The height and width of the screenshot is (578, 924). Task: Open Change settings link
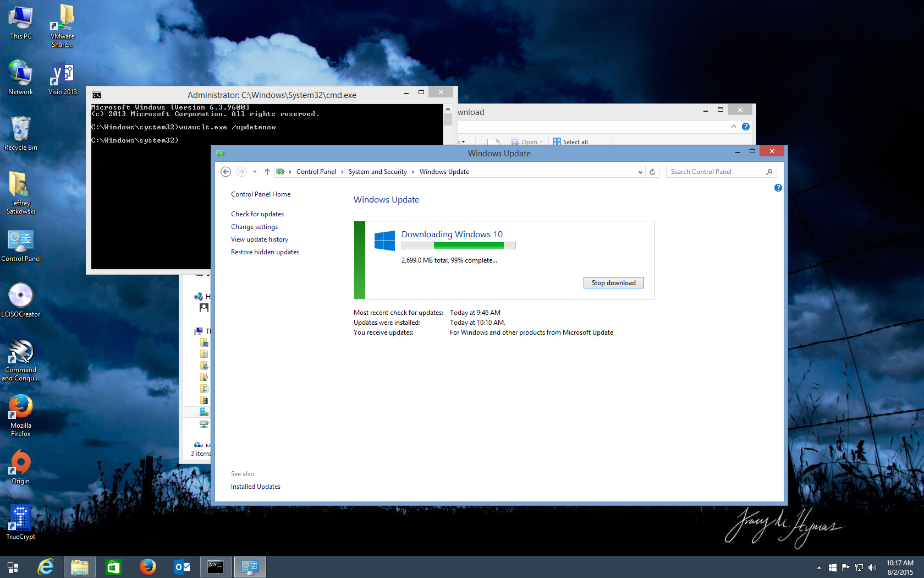click(x=254, y=227)
